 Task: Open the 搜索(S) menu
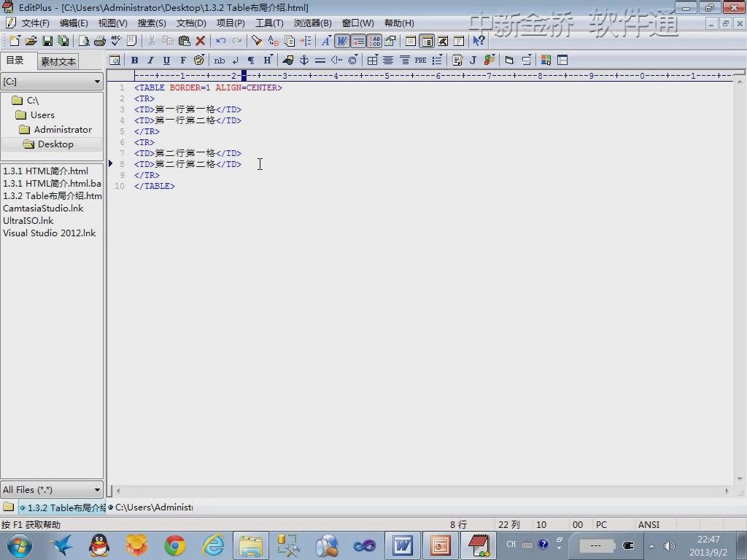[152, 23]
